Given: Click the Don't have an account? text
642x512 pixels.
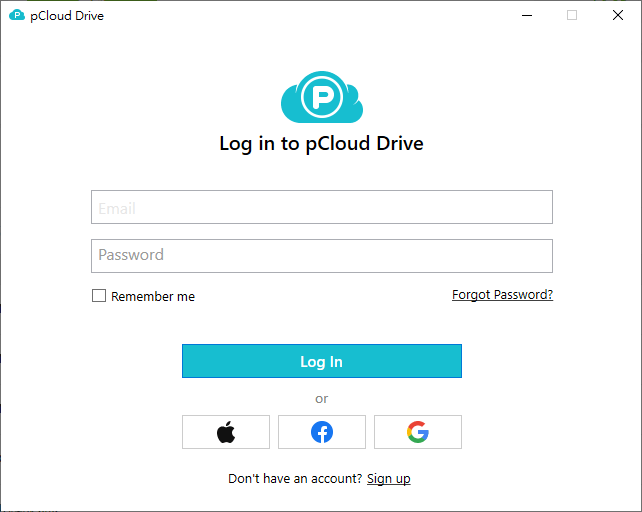Looking at the screenshot, I should pos(295,478).
